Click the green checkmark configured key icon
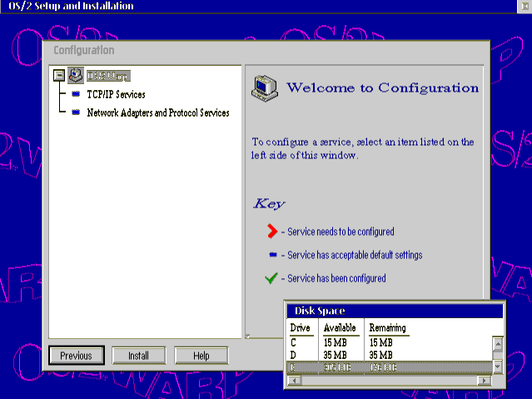The width and height of the screenshot is (532, 399). coord(271,278)
